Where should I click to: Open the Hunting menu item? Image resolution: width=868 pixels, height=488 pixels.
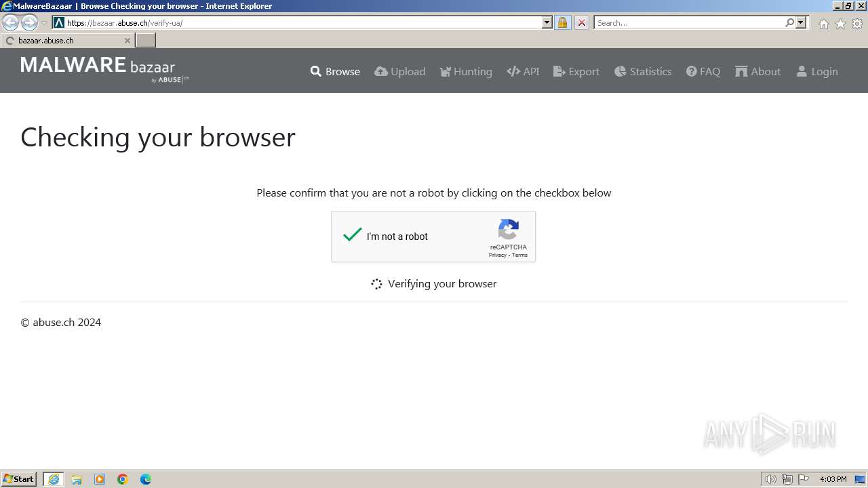click(466, 71)
